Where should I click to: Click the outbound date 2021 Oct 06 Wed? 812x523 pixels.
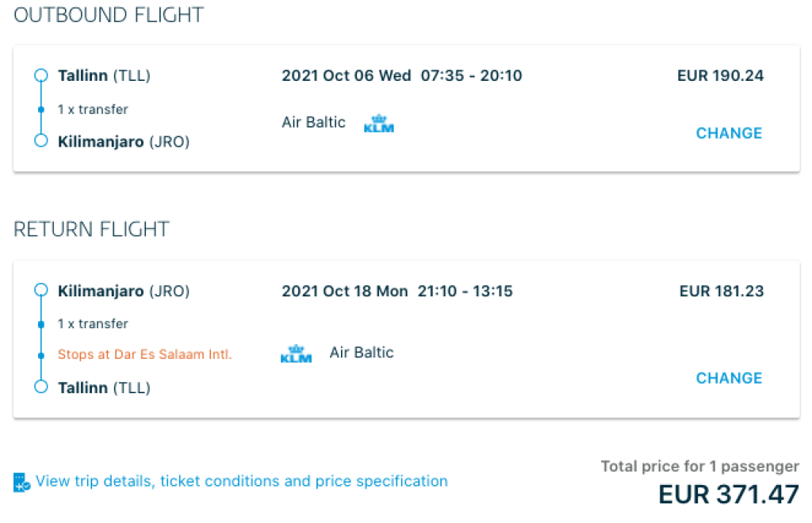[347, 76]
